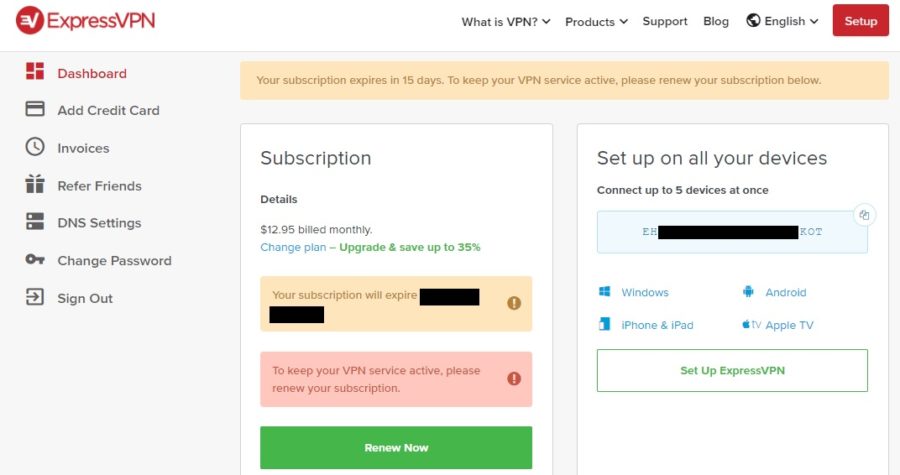Click the DNS Settings server icon
Screen dimensions: 900x475
(35, 222)
